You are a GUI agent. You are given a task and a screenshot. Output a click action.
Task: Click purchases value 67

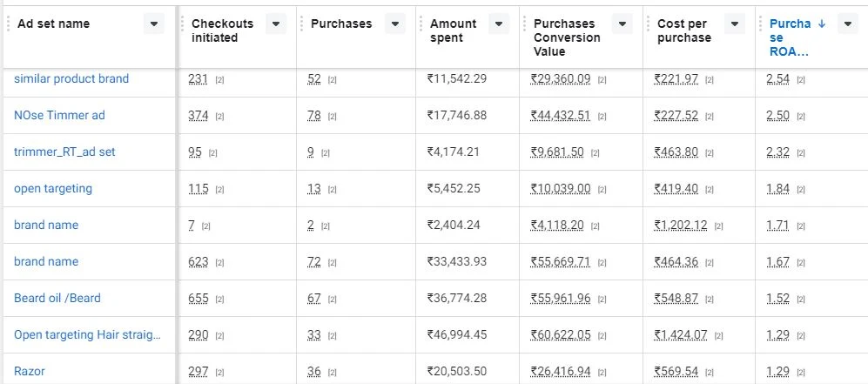click(314, 299)
